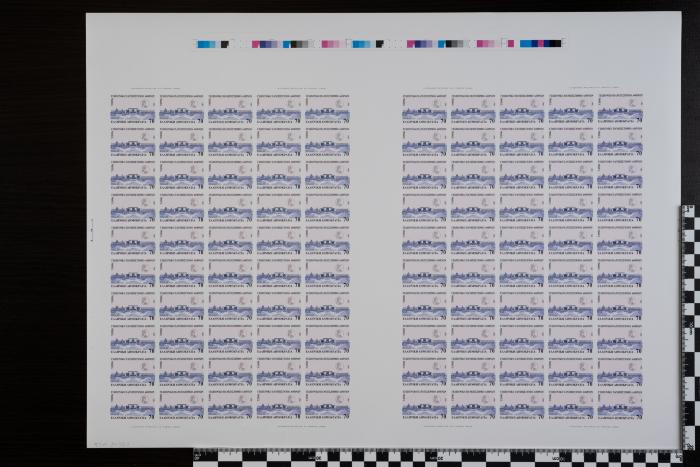
Task: Click the horizontal checkered scale ruler
Action: 439,458
